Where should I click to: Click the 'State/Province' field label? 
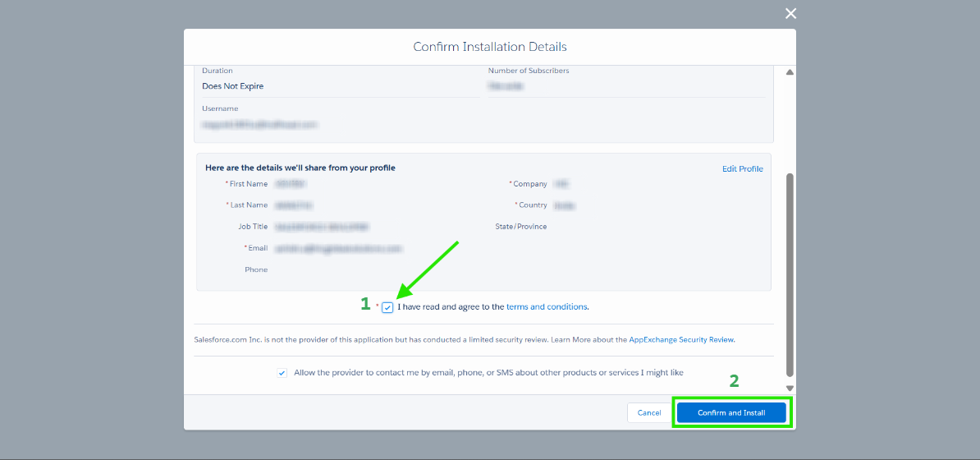pyautogui.click(x=521, y=227)
